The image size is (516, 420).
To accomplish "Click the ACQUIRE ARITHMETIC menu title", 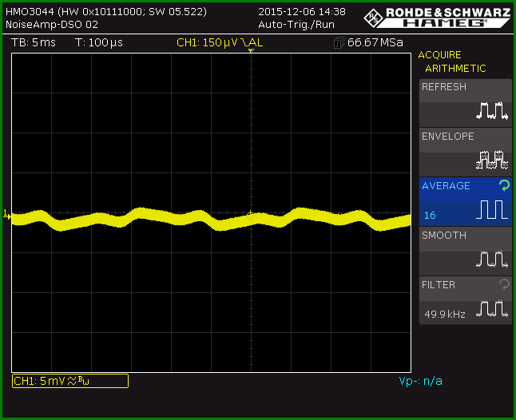I will click(x=452, y=61).
